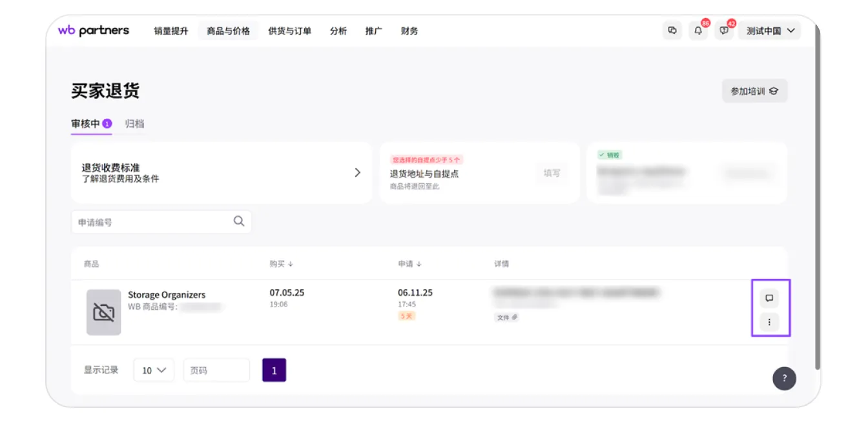Click the help question mark button
The height and width of the screenshot is (422, 868).
point(784,379)
